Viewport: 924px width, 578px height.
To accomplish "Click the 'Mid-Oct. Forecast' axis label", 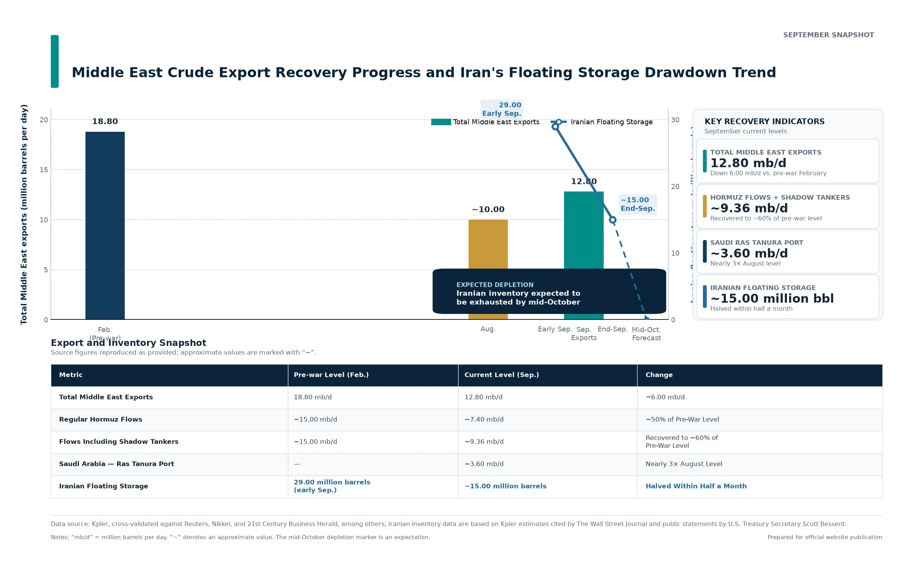I will 646,334.
